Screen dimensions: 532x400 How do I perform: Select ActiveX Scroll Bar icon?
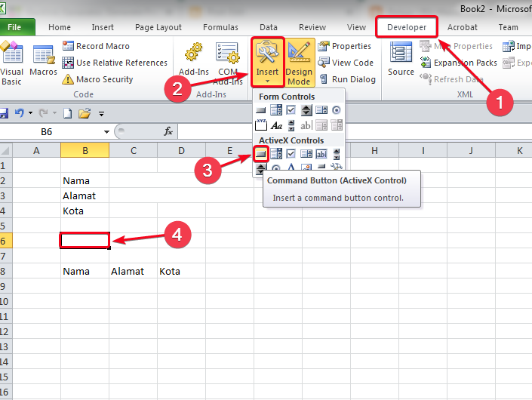(x=337, y=154)
